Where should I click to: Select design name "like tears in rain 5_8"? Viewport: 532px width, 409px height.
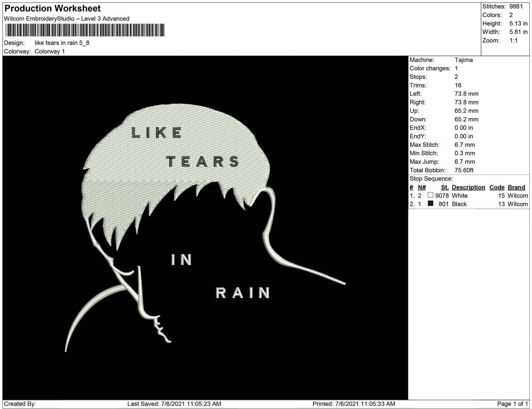[x=62, y=43]
